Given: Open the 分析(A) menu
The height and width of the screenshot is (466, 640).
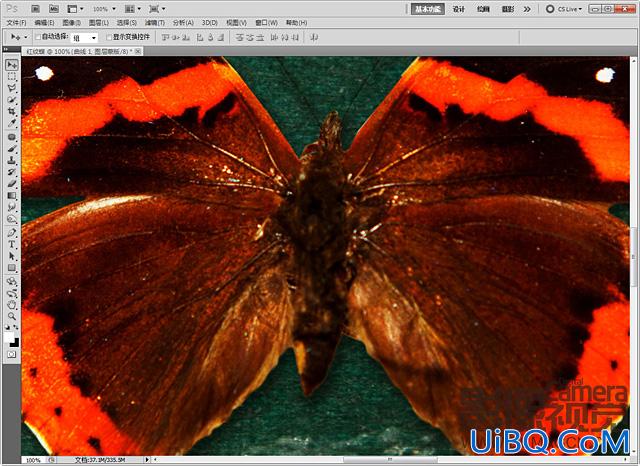Looking at the screenshot, I should [183, 22].
